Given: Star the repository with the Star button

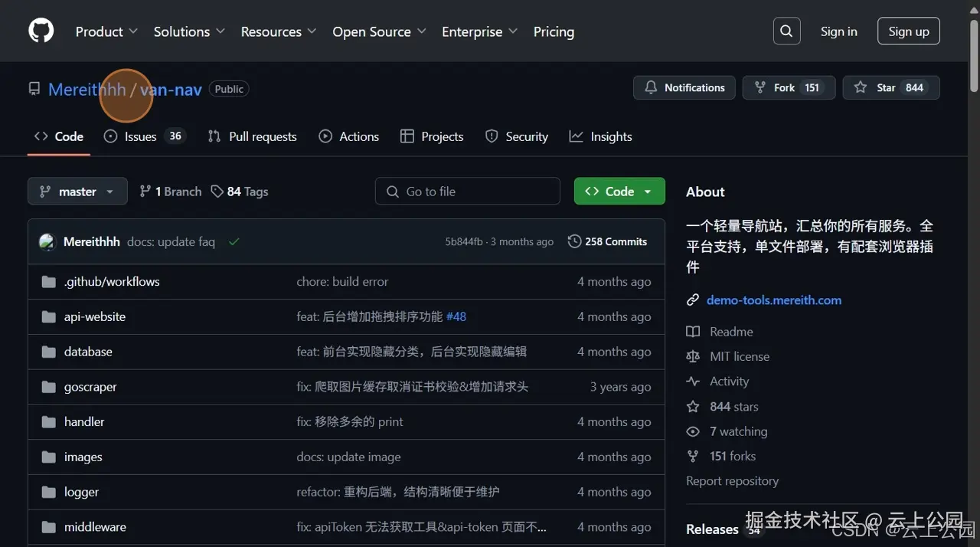Looking at the screenshot, I should (x=891, y=87).
